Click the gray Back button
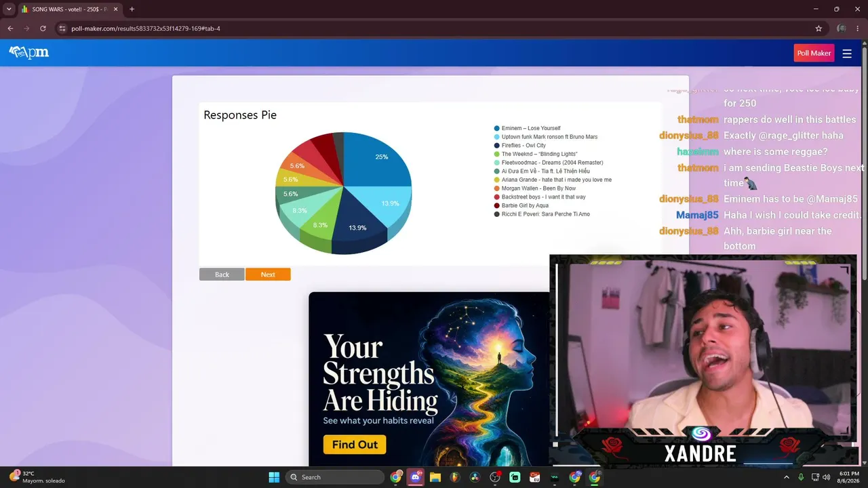Screen dimensions: 868x488 (222, 274)
